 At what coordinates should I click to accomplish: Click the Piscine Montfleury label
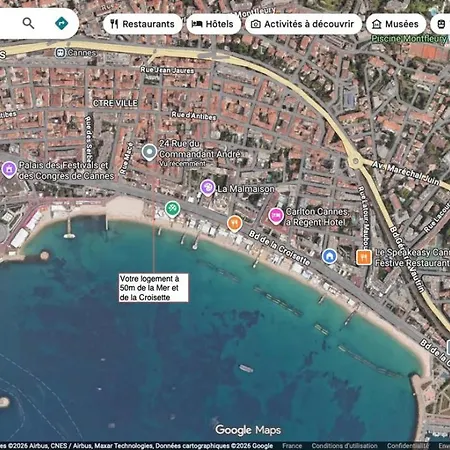point(409,39)
